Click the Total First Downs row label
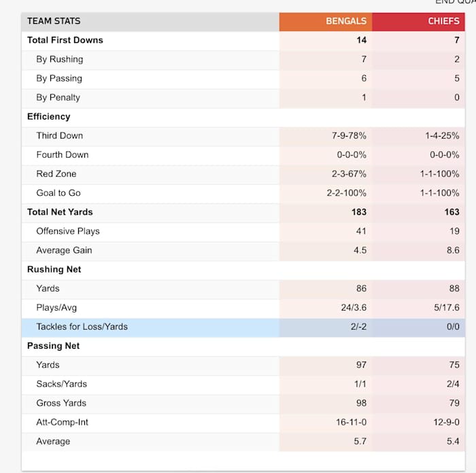Viewport: 476px width, 473px height. (x=65, y=40)
